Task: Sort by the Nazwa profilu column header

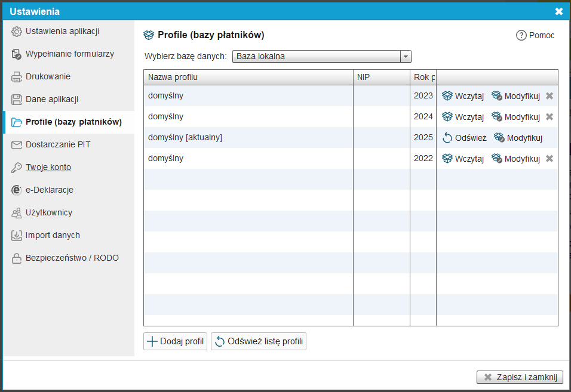Action: click(x=248, y=78)
